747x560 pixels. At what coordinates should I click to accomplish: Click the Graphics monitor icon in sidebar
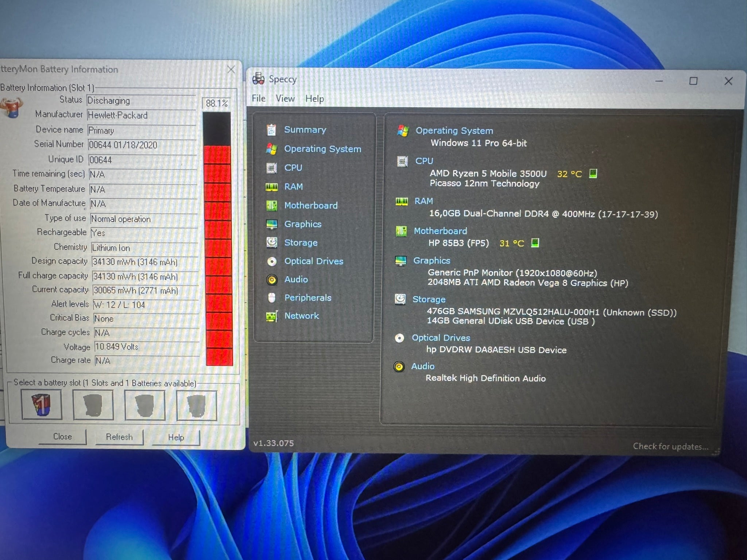pyautogui.click(x=272, y=224)
